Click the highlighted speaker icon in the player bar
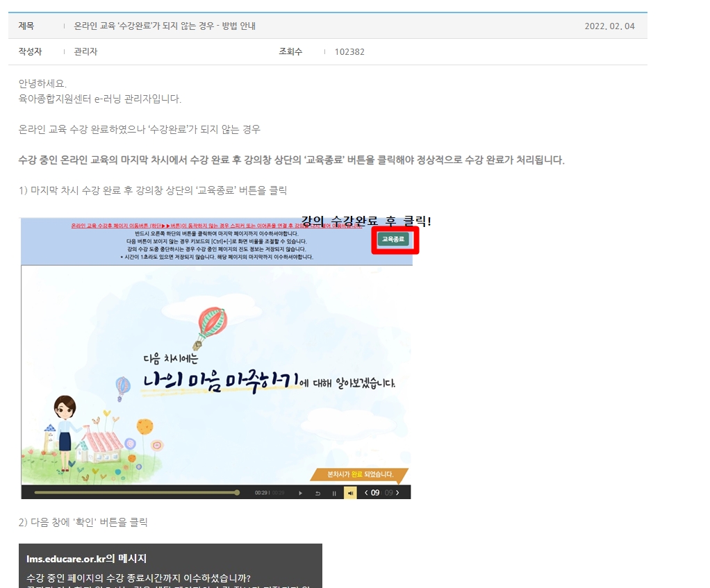The height and width of the screenshot is (588, 710). pyautogui.click(x=350, y=493)
